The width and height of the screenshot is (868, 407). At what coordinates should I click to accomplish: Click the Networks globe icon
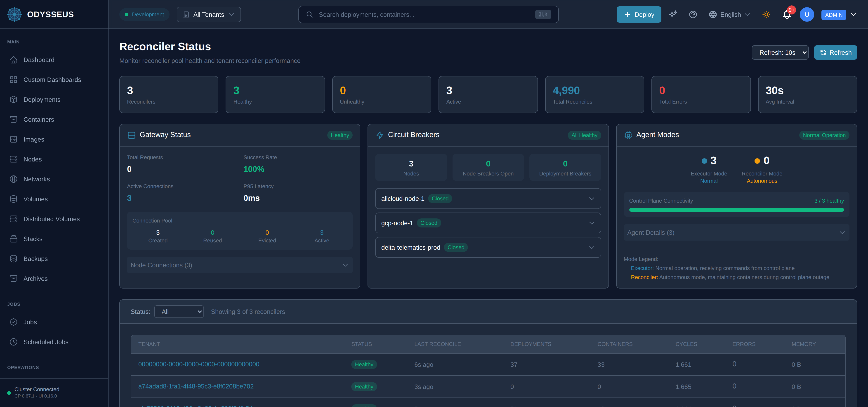(14, 179)
